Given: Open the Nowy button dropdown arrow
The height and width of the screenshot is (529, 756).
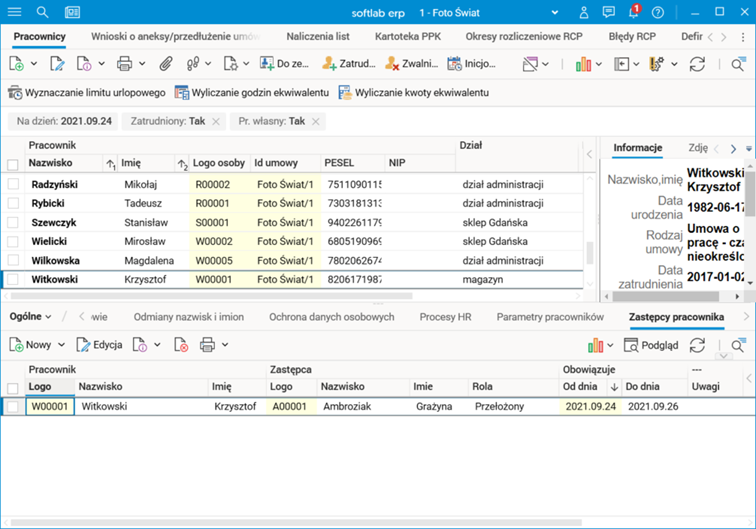Looking at the screenshot, I should [61, 345].
